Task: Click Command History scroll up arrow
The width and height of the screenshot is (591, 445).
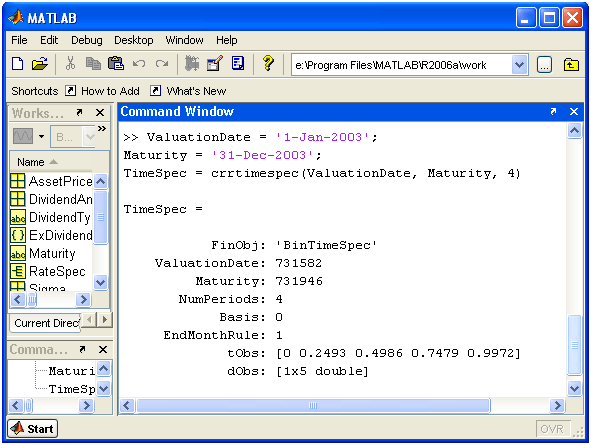Action: pyautogui.click(x=104, y=368)
